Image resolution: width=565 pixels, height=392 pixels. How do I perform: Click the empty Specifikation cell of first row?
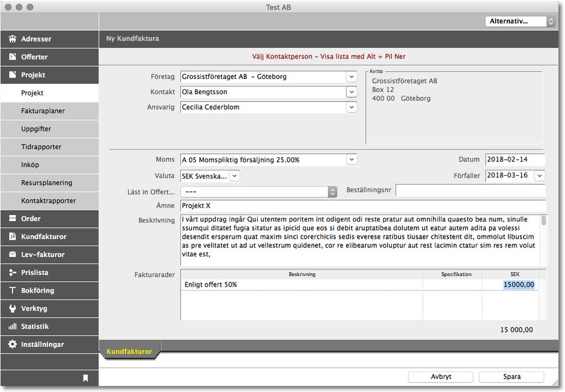point(452,284)
